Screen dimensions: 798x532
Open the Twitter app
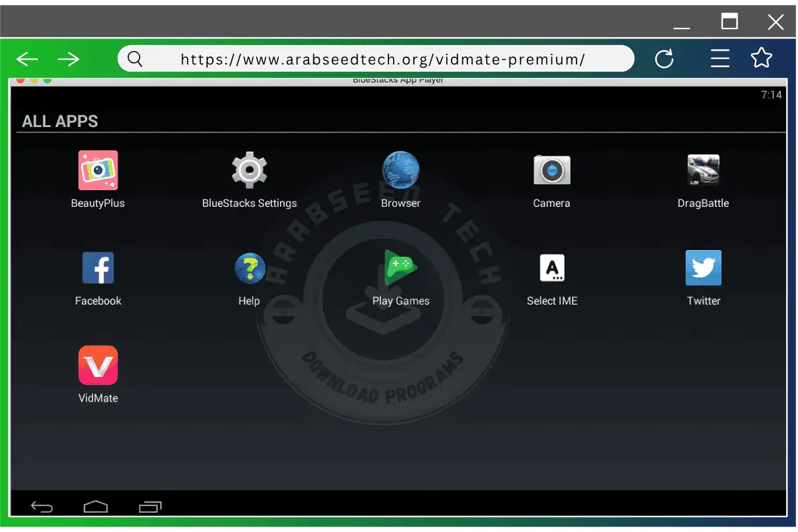click(703, 268)
